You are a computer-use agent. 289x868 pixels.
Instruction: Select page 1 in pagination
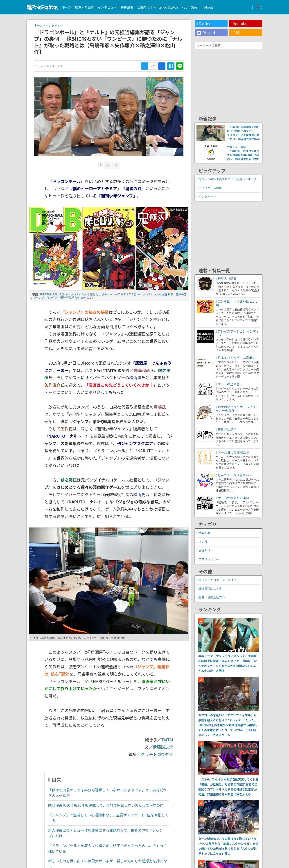(100, 165)
